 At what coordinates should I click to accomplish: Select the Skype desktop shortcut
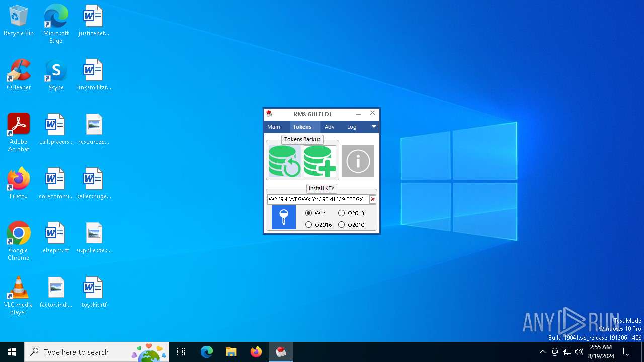click(x=56, y=75)
